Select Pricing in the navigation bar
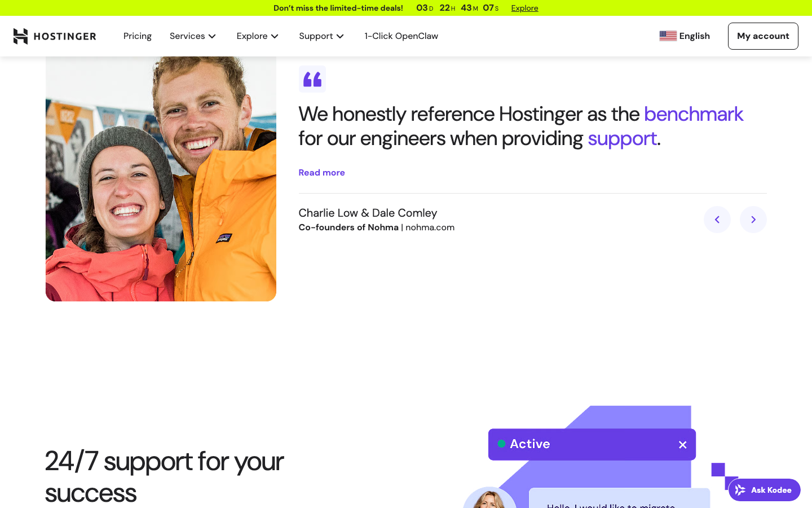 (137, 36)
